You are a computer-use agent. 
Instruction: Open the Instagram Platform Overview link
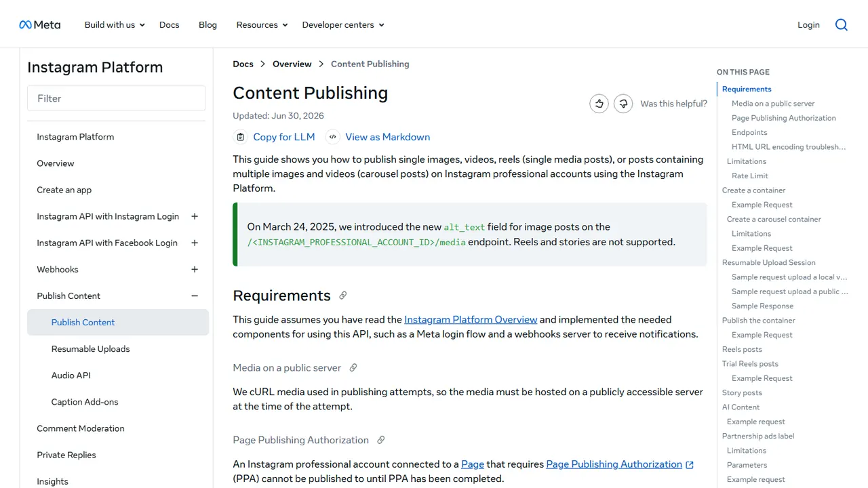pos(471,320)
